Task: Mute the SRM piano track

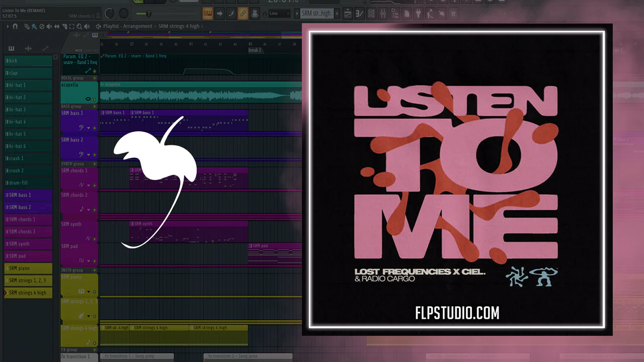Action: (x=95, y=292)
